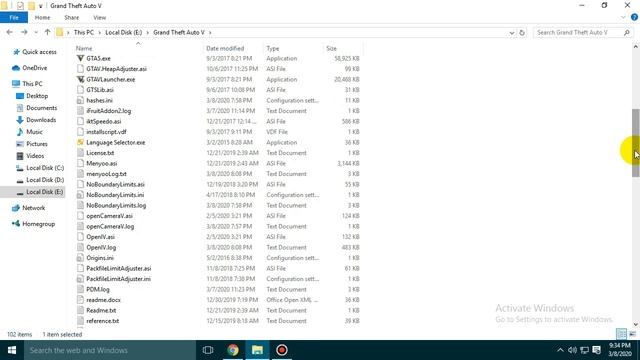Expand the Local Disk (E:) breadcrumb chevron

tap(147, 32)
